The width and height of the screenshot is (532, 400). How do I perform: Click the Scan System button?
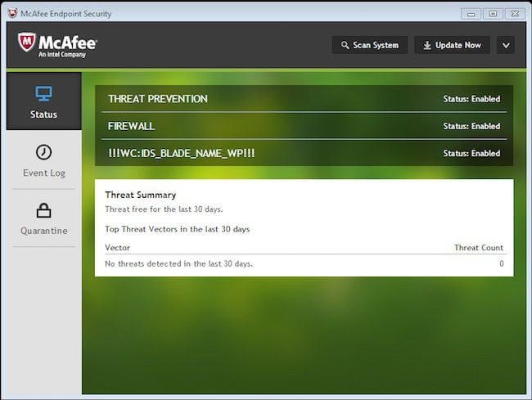[x=370, y=45]
